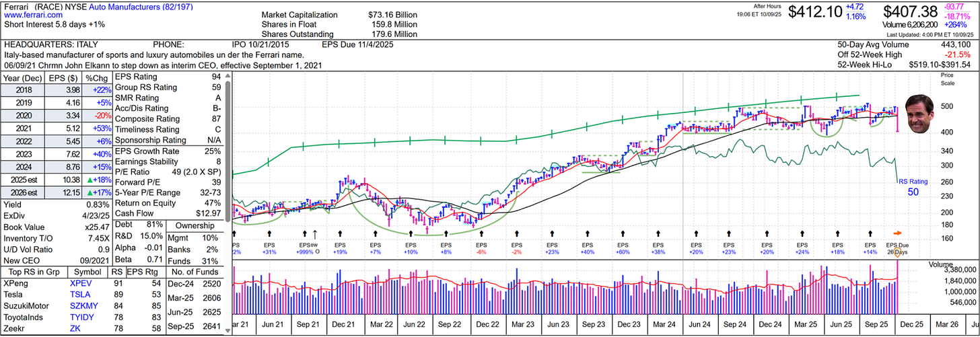Click the Volume 6,206,200 figure
The height and width of the screenshot is (337, 980).
(910, 25)
